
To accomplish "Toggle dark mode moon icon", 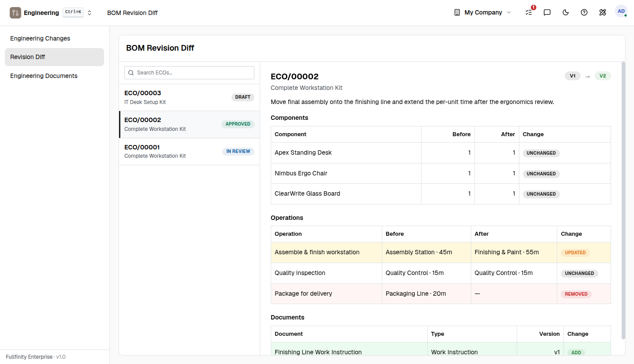I will pos(566,12).
